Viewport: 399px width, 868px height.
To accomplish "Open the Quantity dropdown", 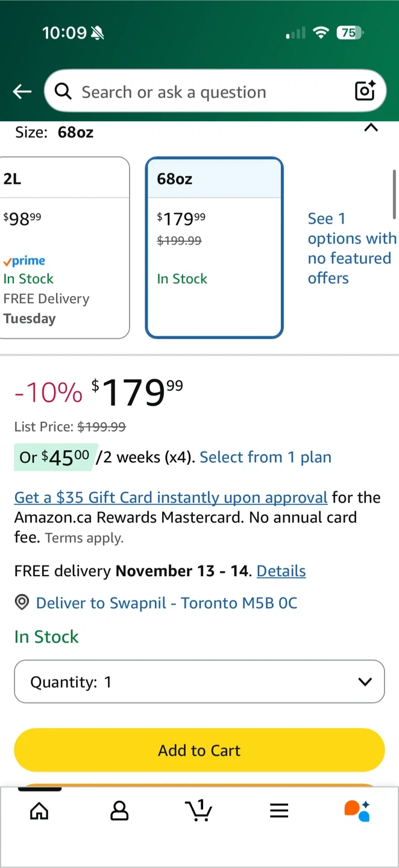I will (199, 682).
